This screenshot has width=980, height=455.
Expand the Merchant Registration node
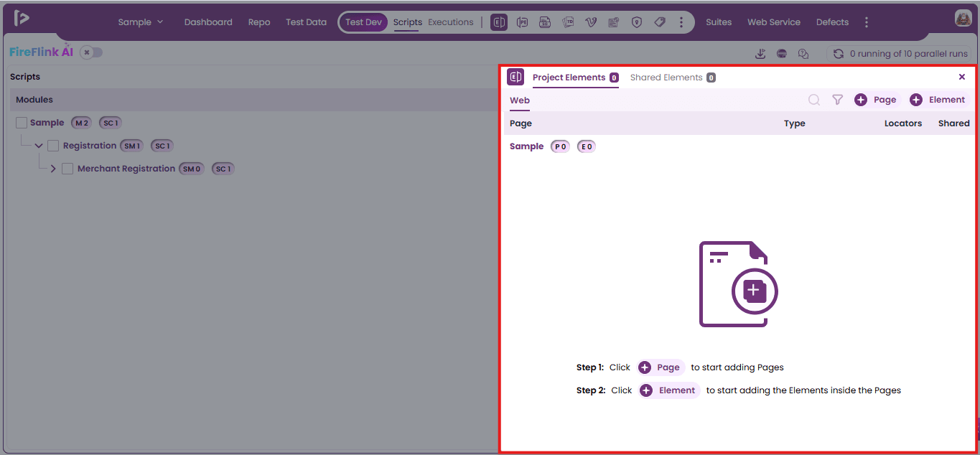[x=53, y=169]
